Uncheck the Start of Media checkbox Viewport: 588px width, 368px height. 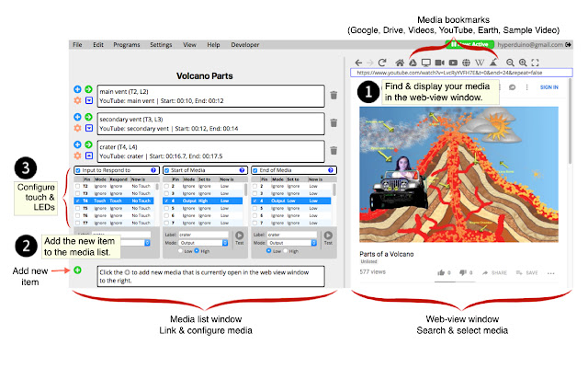[166, 170]
